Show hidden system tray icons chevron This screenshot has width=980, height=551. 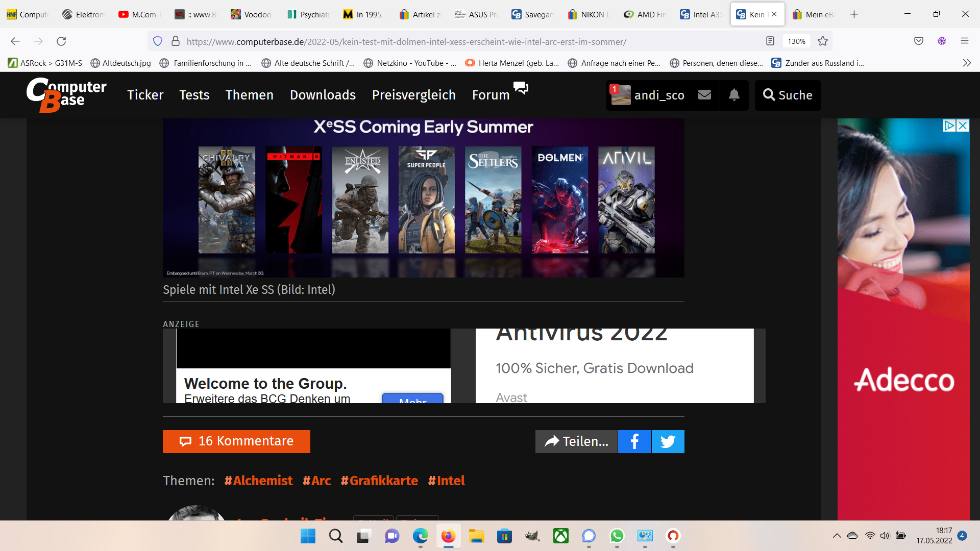tap(837, 536)
